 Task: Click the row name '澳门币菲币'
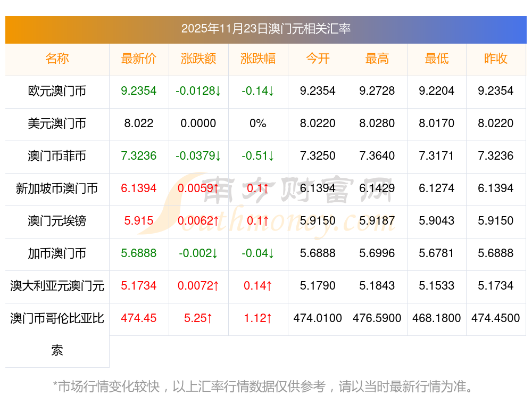click(x=57, y=156)
